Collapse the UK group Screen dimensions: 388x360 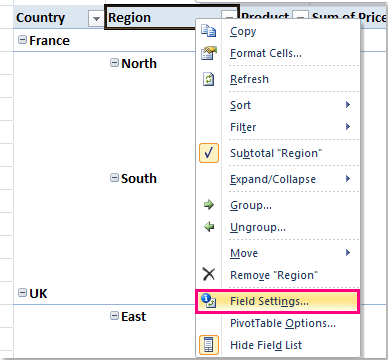22,293
